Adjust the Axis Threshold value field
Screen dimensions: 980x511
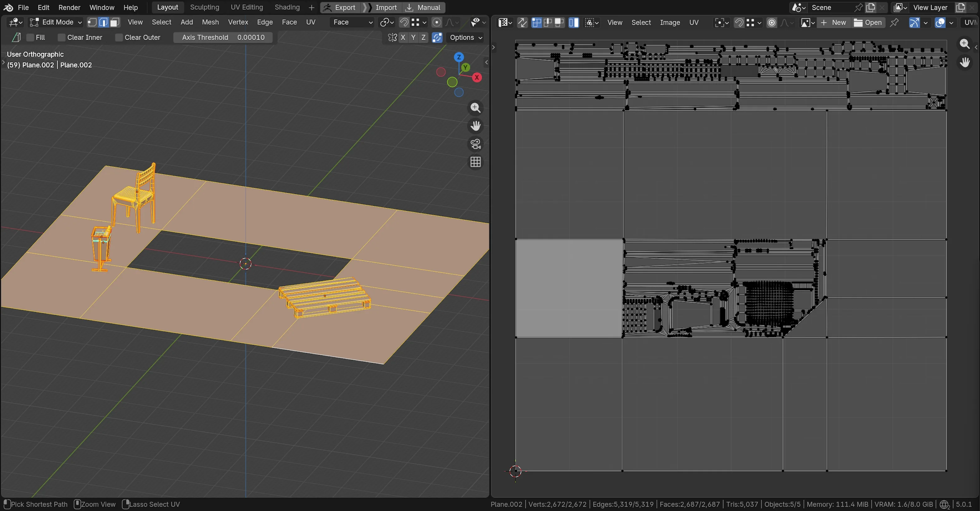[223, 37]
